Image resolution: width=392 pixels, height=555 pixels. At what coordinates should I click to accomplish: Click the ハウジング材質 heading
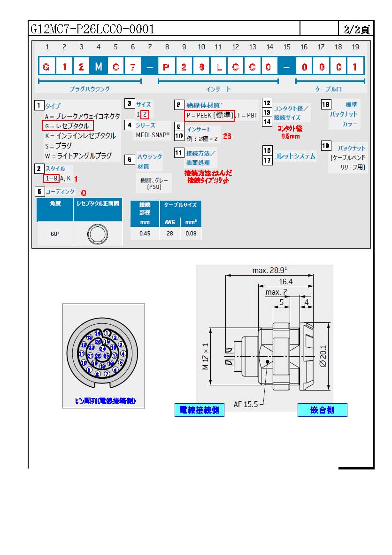coord(149,161)
